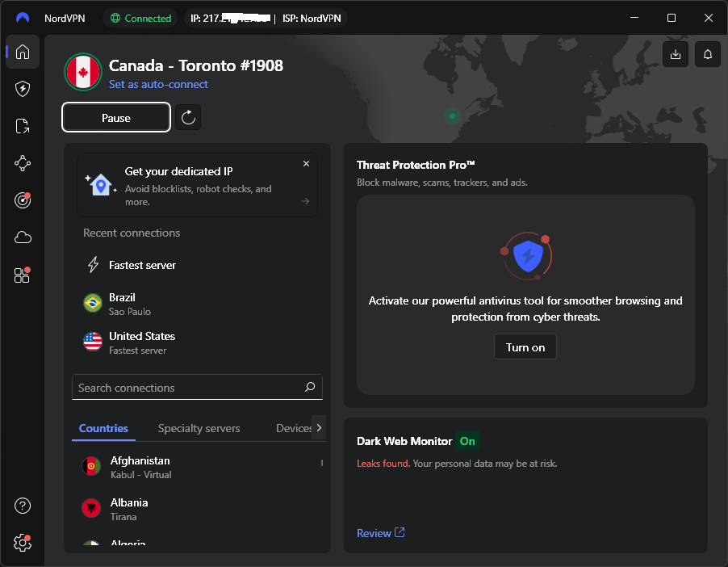Open the apps grid sidebar icon
Image resolution: width=728 pixels, height=567 pixels.
click(x=23, y=275)
